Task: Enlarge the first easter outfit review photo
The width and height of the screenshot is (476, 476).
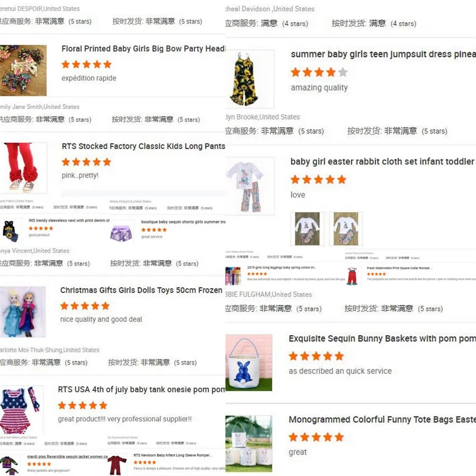Action: [x=307, y=229]
